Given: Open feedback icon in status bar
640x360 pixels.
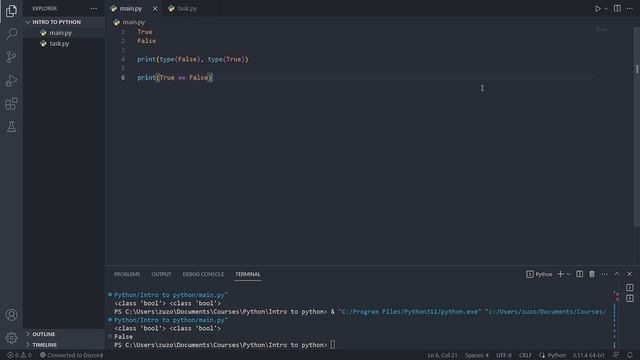Looking at the screenshot, I should point(616,355).
